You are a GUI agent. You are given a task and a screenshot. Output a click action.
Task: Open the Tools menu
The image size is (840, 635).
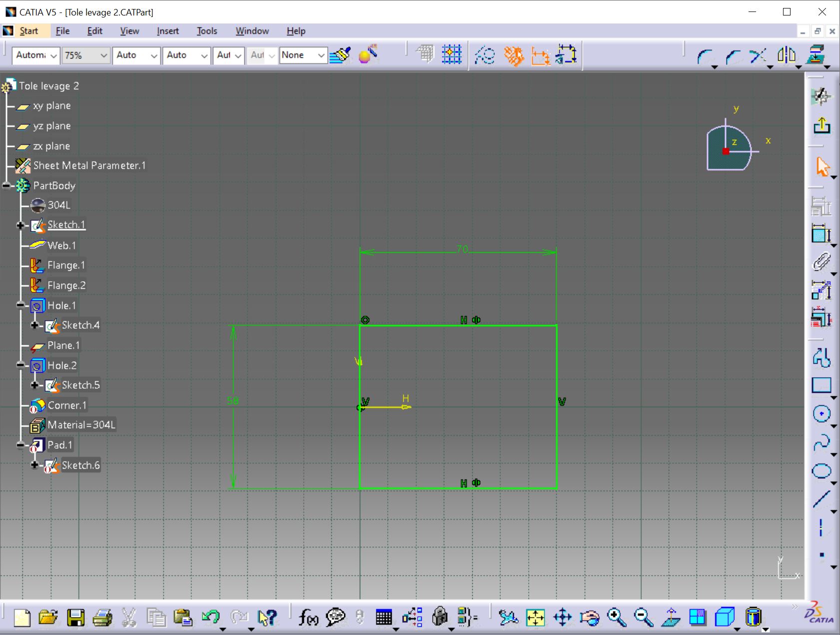[x=206, y=31]
